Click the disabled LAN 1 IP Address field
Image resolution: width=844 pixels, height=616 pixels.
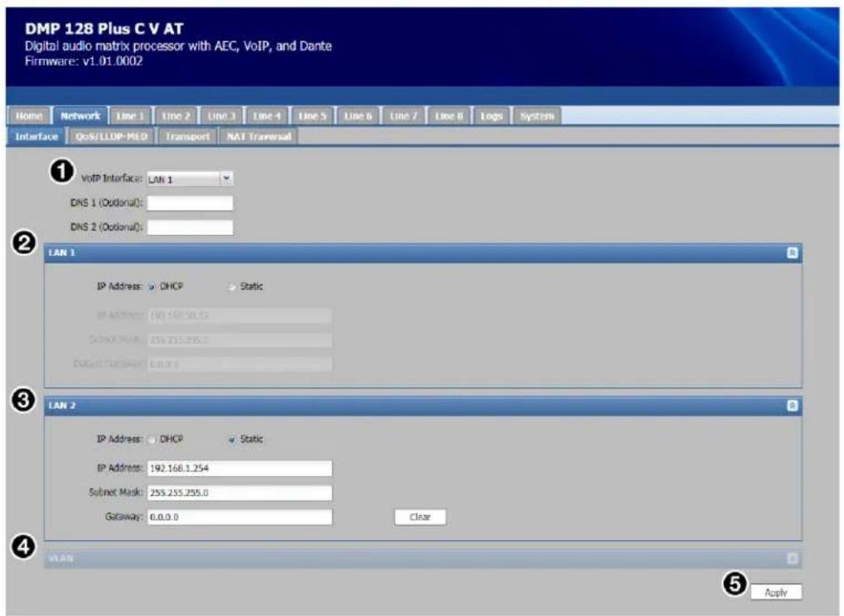click(x=240, y=316)
